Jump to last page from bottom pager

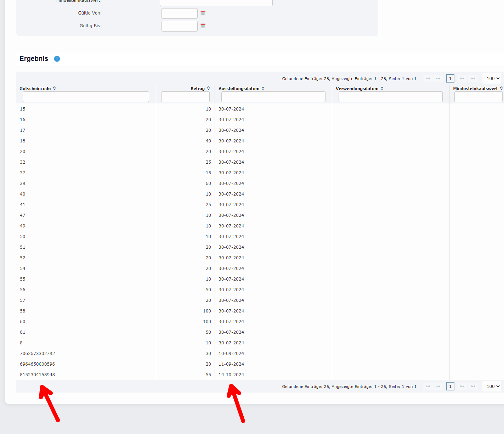474,386
